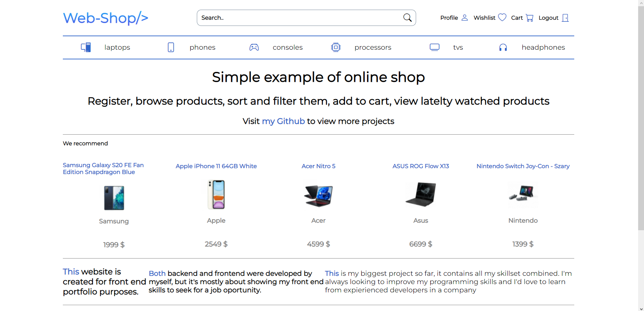The width and height of the screenshot is (644, 311).
Task: Click the scrollbar up arrow
Action: (641, 3)
